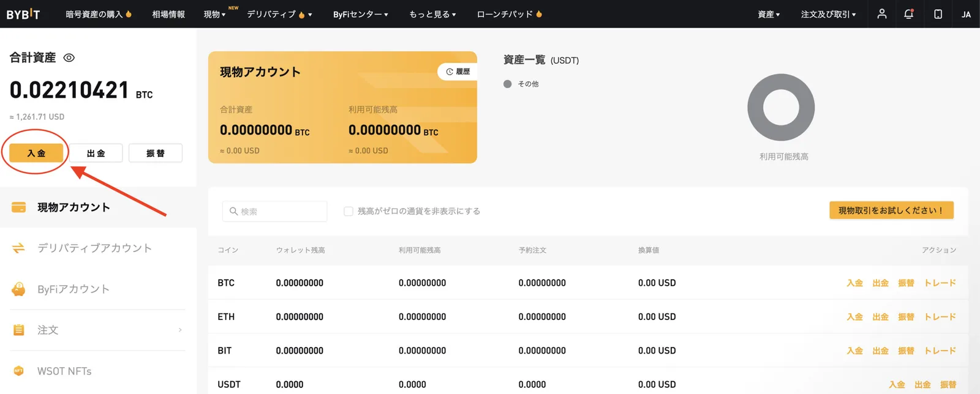Click the その他 grey legend dot
The width and height of the screenshot is (980, 394).
point(507,84)
